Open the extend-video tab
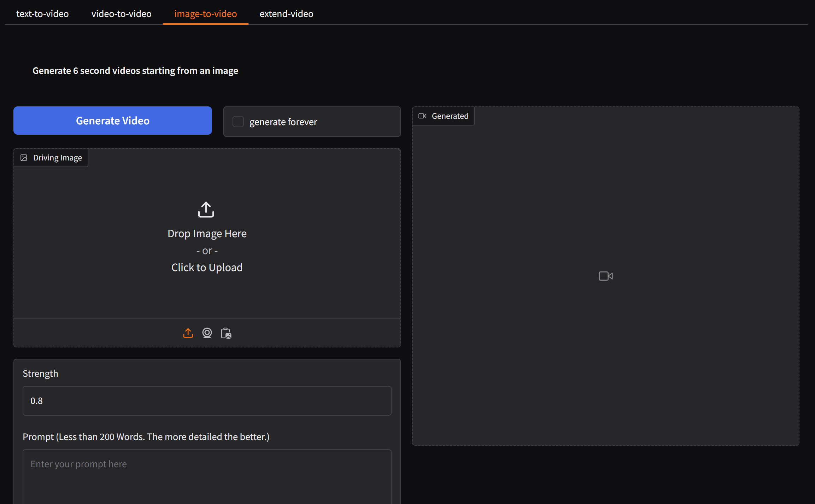This screenshot has height=504, width=815. point(286,13)
